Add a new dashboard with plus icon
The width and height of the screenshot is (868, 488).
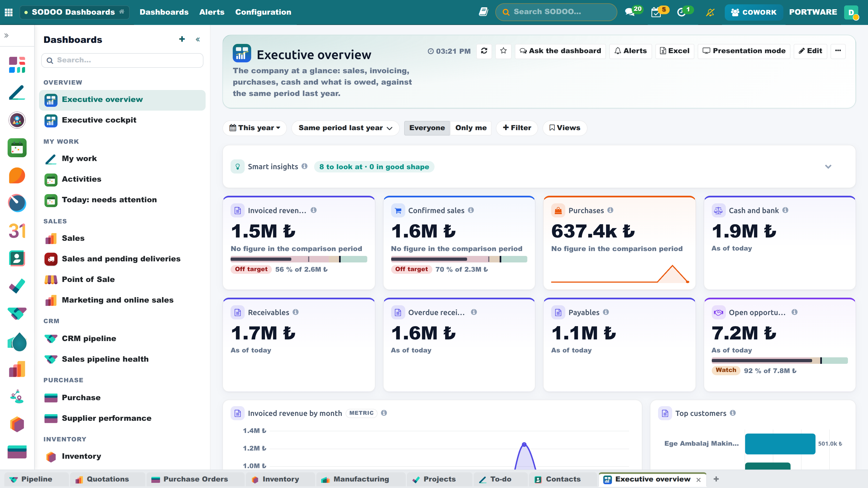tap(182, 39)
